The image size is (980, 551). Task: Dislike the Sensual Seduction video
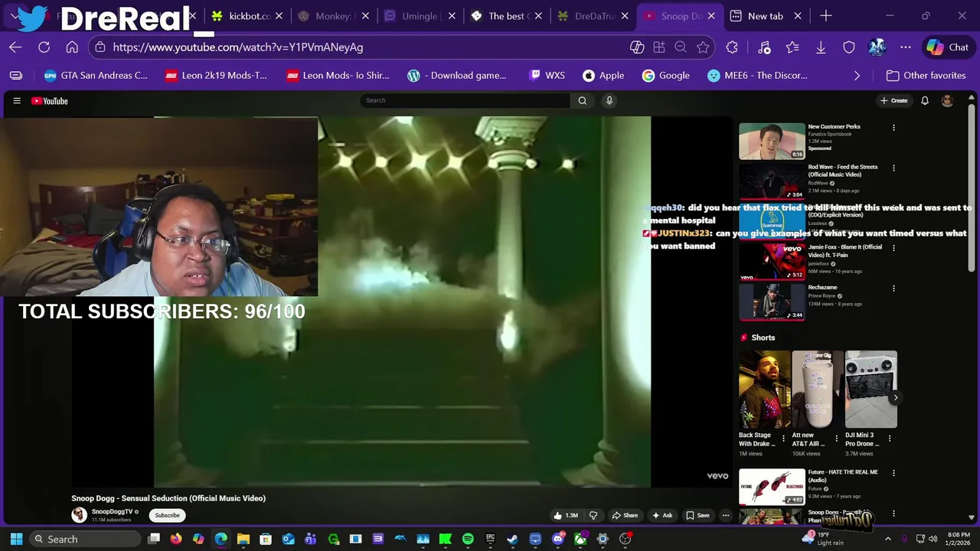pyautogui.click(x=593, y=515)
